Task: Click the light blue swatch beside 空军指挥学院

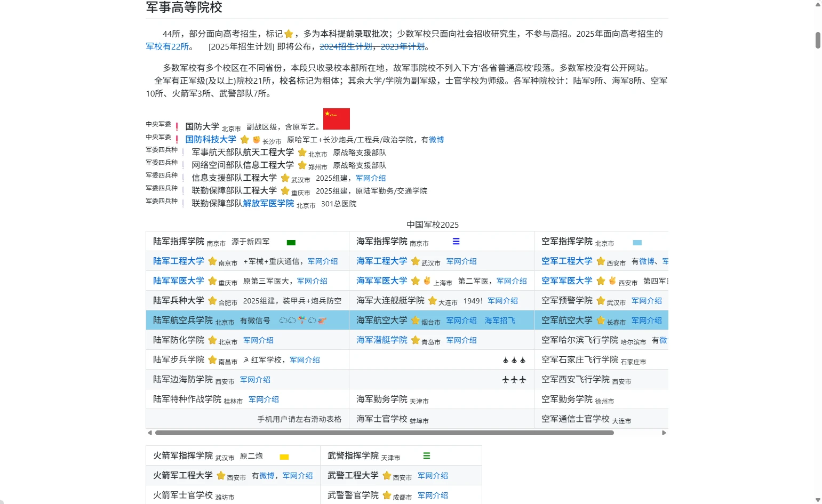Action: pos(637,242)
